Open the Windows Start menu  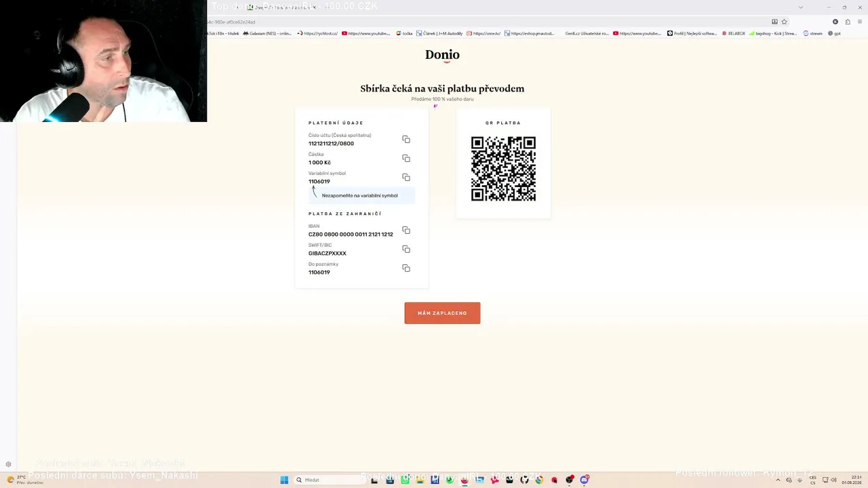284,480
